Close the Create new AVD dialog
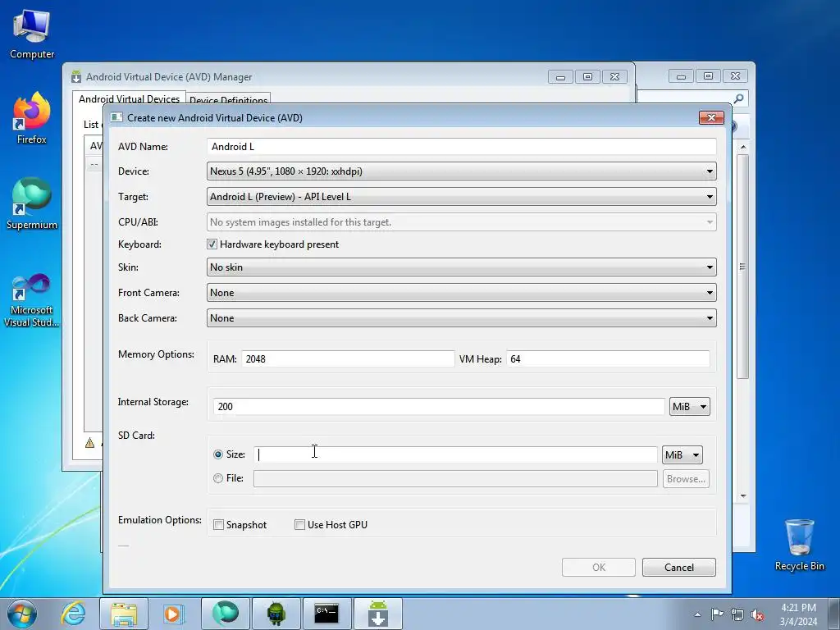Image resolution: width=840 pixels, height=630 pixels. coord(711,117)
